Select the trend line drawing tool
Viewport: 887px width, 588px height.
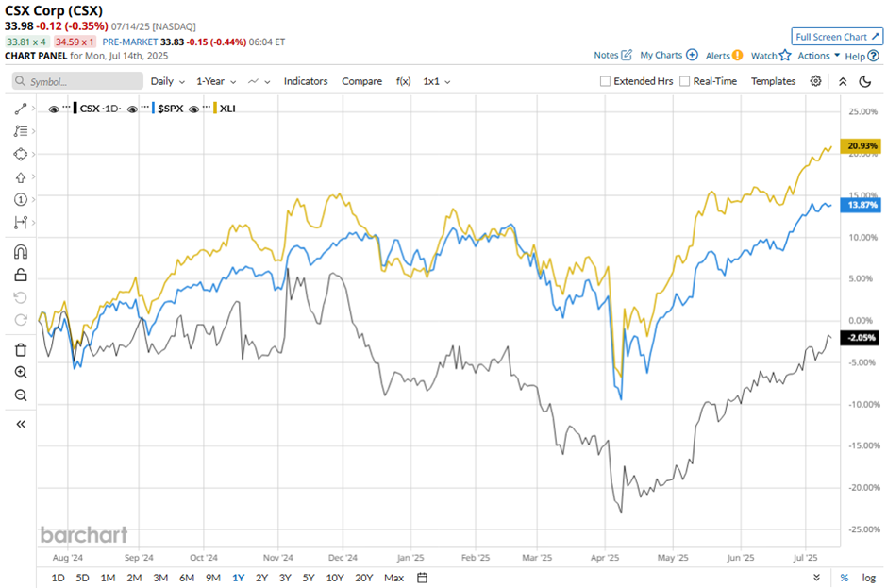coord(21,109)
